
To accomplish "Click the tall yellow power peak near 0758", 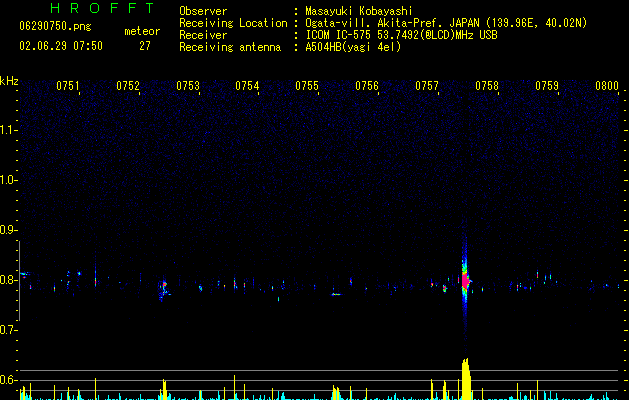I will coord(465,379).
